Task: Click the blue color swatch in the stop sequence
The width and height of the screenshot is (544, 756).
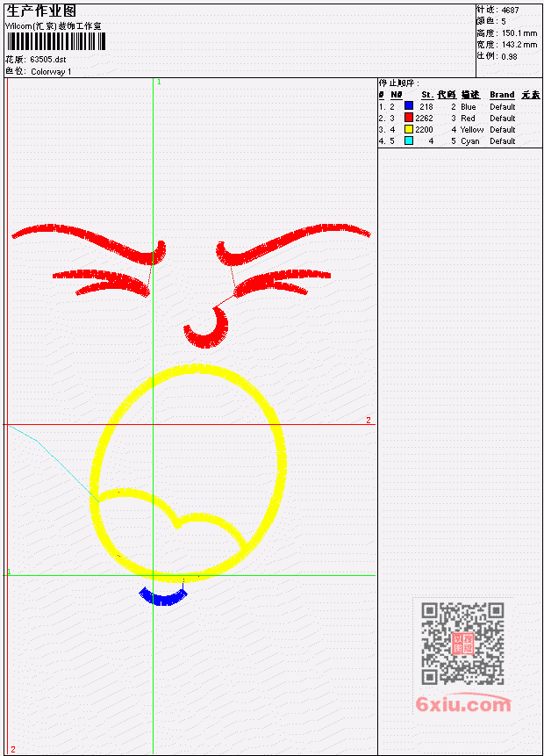Action: [409, 105]
